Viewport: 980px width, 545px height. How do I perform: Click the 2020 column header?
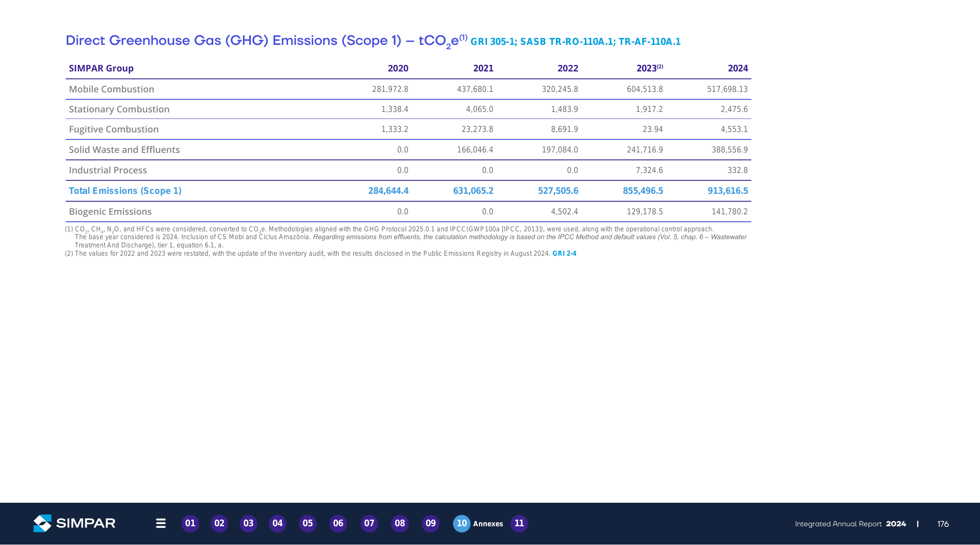tap(398, 68)
